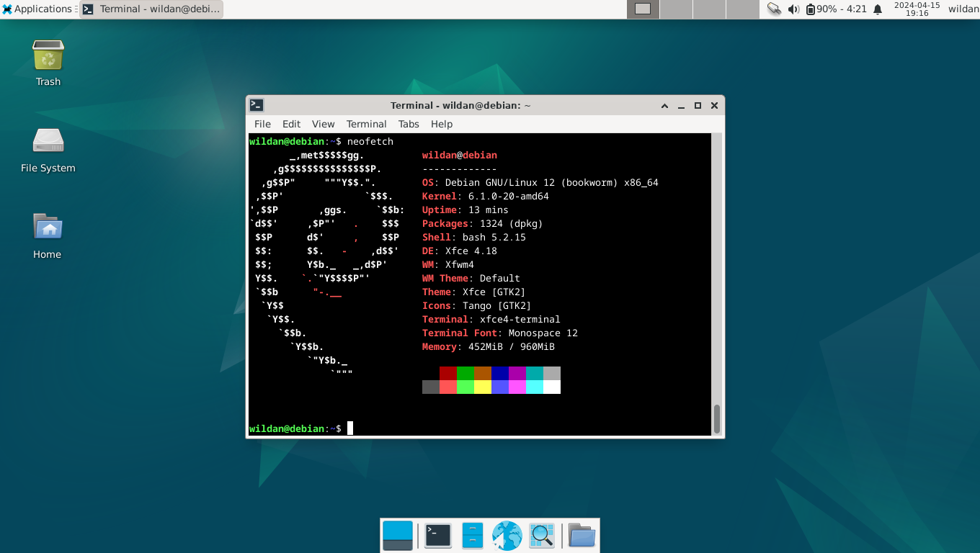This screenshot has width=980, height=553.
Task: Open the View menu in Terminal
Action: pos(323,124)
